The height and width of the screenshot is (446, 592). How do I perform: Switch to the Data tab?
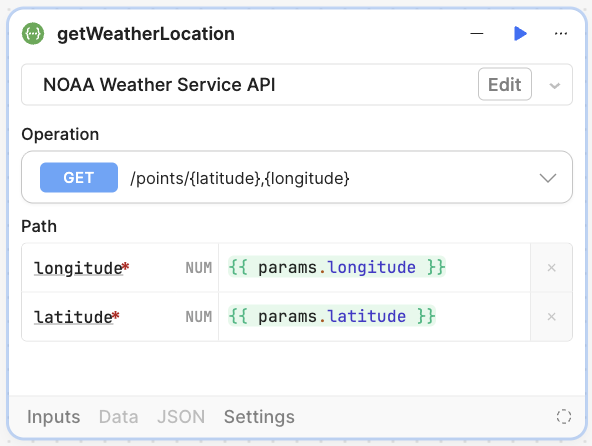coord(119,417)
